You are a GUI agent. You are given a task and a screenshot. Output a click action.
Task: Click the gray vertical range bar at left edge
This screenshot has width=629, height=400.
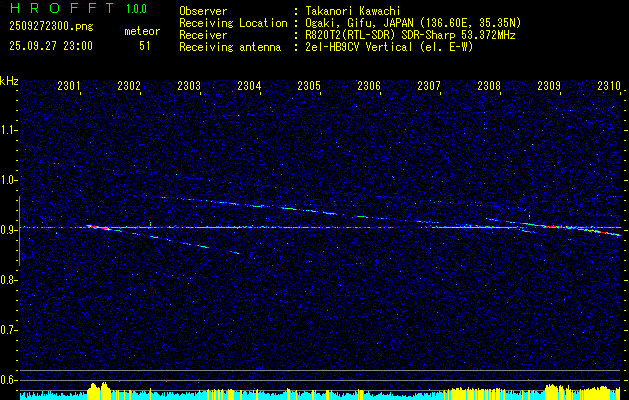(x=19, y=231)
